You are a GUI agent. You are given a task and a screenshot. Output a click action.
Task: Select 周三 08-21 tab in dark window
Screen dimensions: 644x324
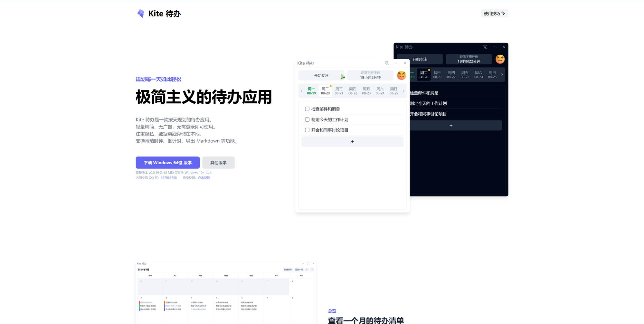point(438,75)
